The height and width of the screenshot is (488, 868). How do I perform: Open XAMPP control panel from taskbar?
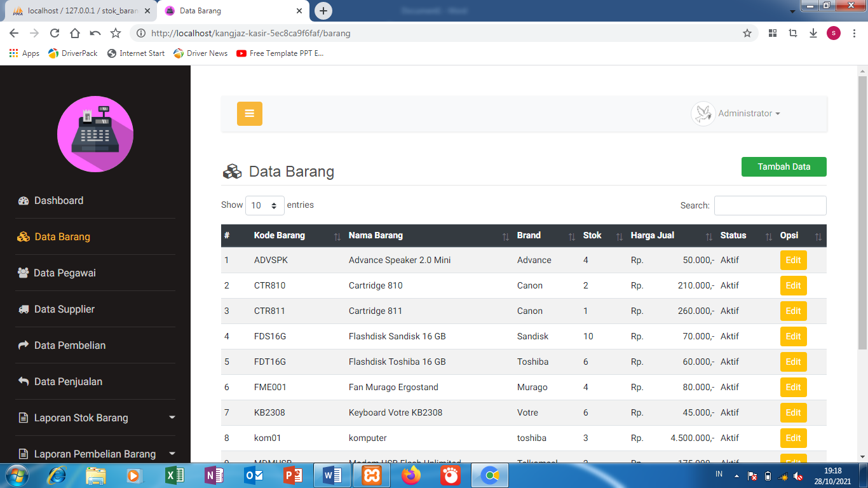(372, 475)
